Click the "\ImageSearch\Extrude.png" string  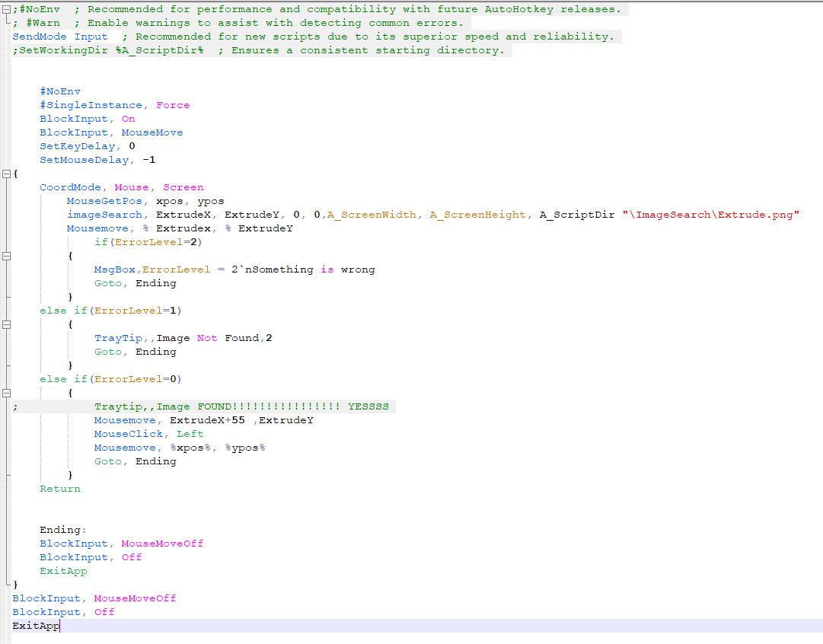(x=710, y=215)
